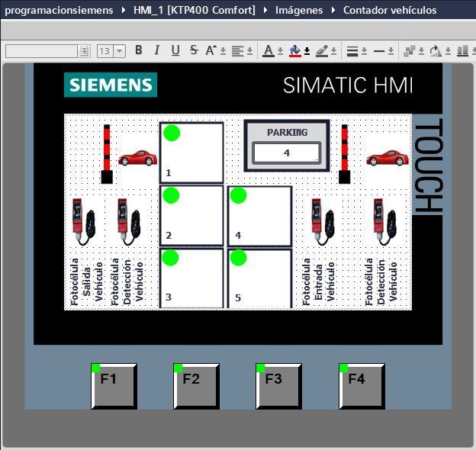Click the SIMATIC HMI panel title
476x450 pixels.
348,85
